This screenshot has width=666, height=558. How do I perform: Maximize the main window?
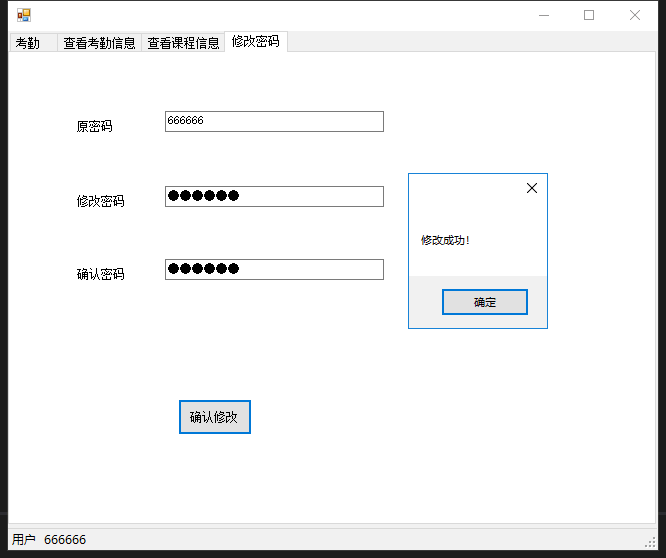[x=589, y=15]
